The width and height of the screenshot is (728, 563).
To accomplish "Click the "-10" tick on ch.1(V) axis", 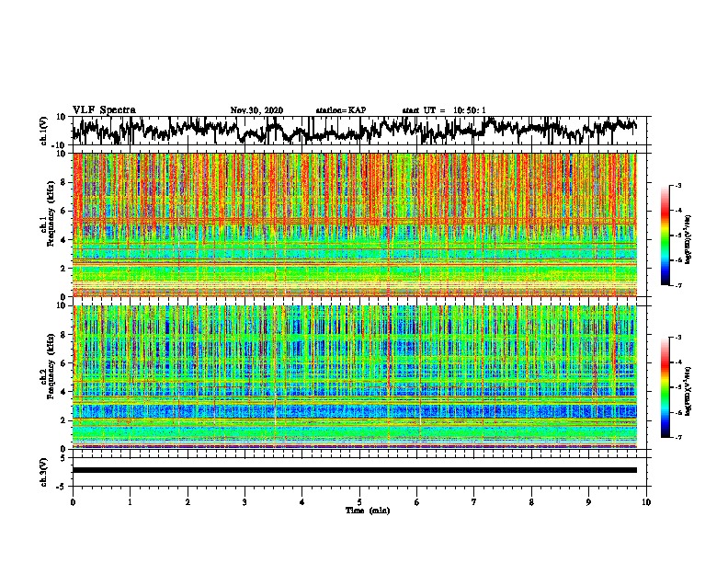I will click(x=60, y=145).
